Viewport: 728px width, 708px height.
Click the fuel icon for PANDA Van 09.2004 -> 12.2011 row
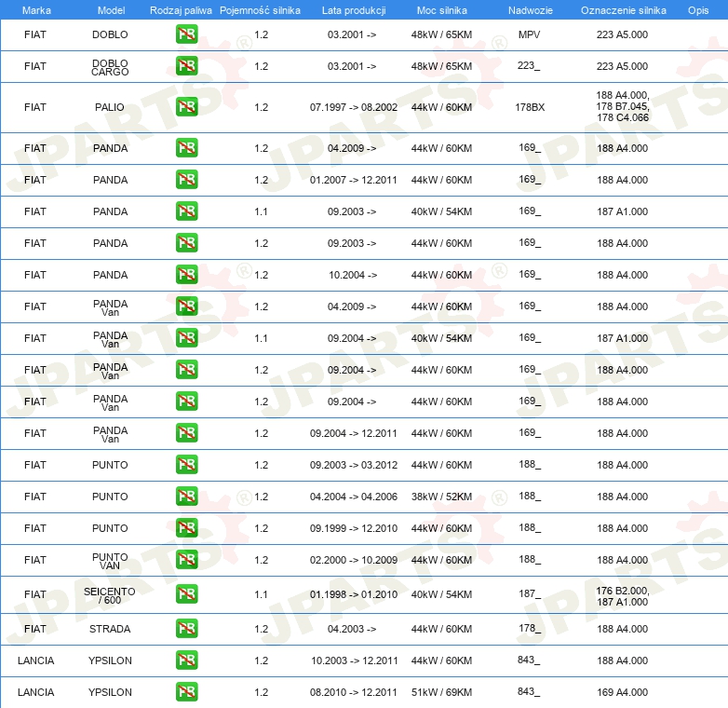(x=186, y=433)
